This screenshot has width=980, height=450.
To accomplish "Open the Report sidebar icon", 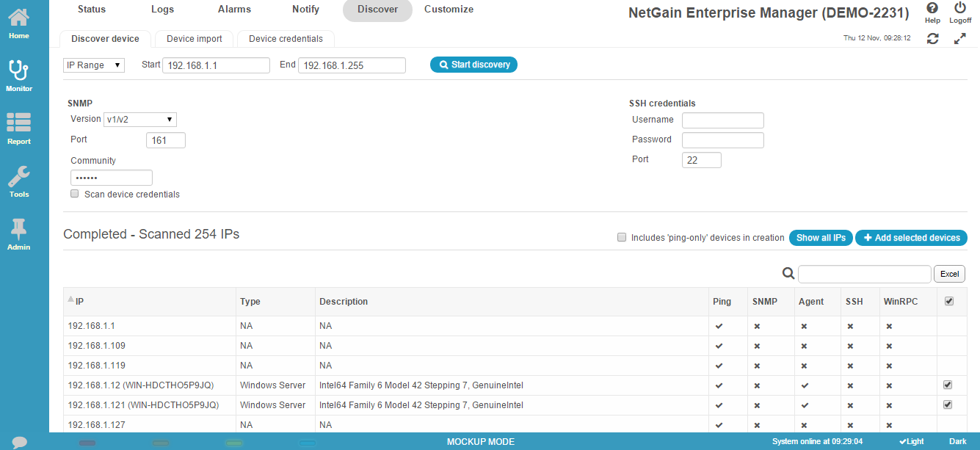I will click(x=19, y=123).
